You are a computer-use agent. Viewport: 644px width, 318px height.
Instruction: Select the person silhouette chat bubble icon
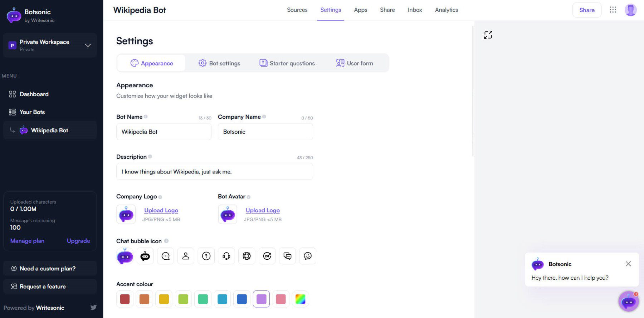pos(186,256)
